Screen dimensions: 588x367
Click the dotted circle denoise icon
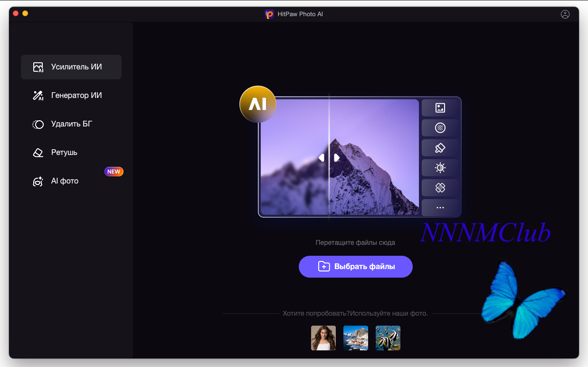pyautogui.click(x=440, y=128)
